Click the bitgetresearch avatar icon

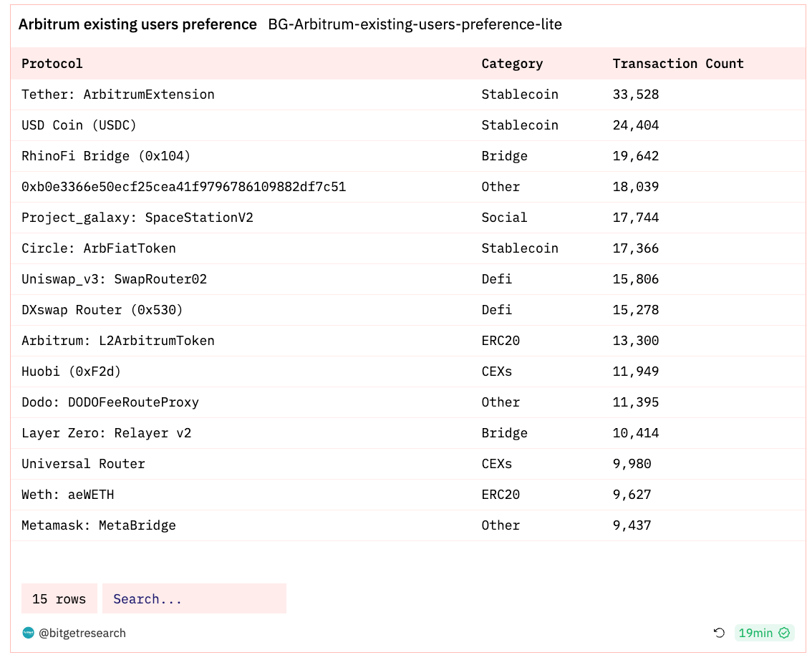[29, 633]
